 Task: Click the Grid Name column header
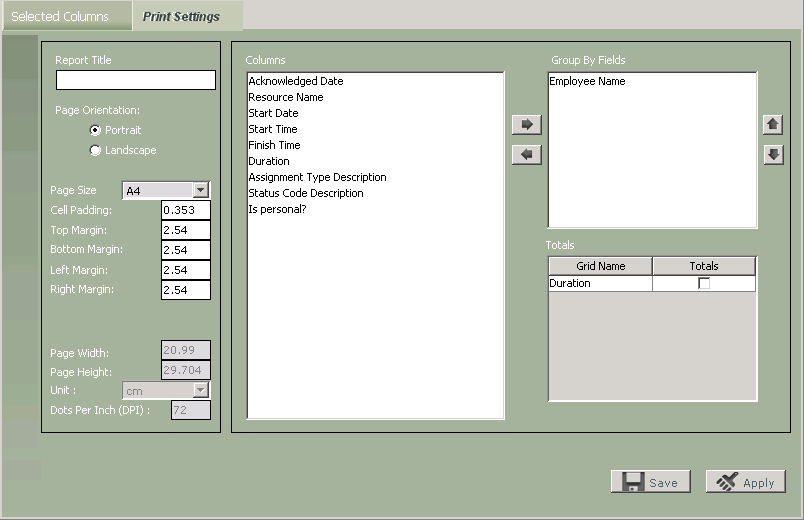point(600,266)
